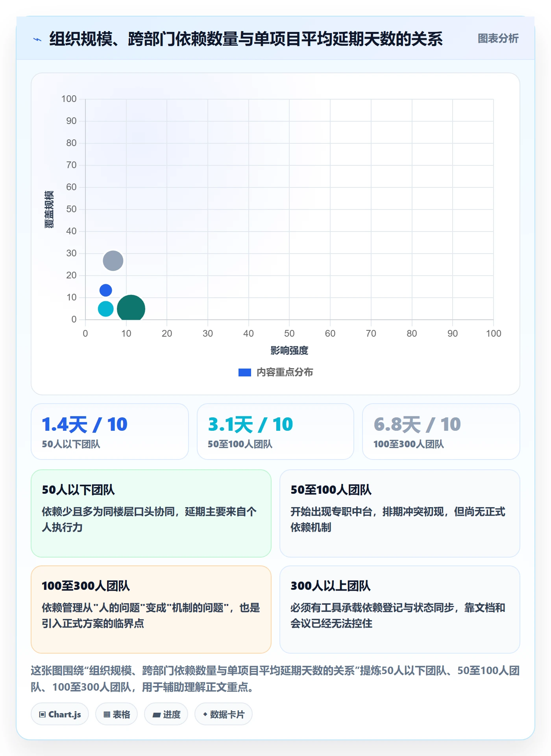The width and height of the screenshot is (551, 756).
Task: Click the text about 依赖管理从"人的问题"
Action: (151, 615)
